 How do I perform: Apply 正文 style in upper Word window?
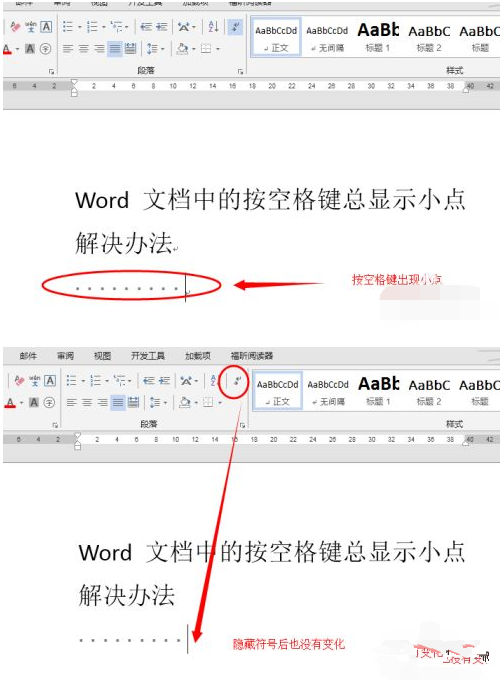tap(276, 37)
